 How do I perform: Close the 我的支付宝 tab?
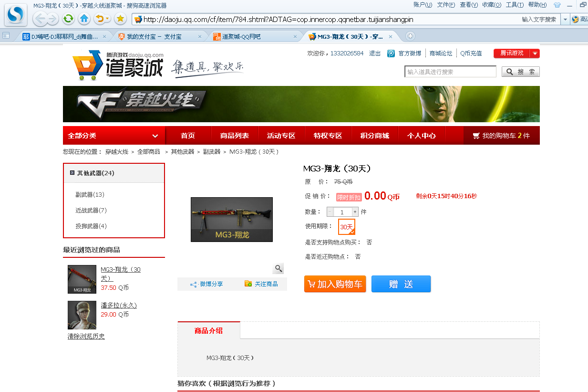(x=199, y=36)
